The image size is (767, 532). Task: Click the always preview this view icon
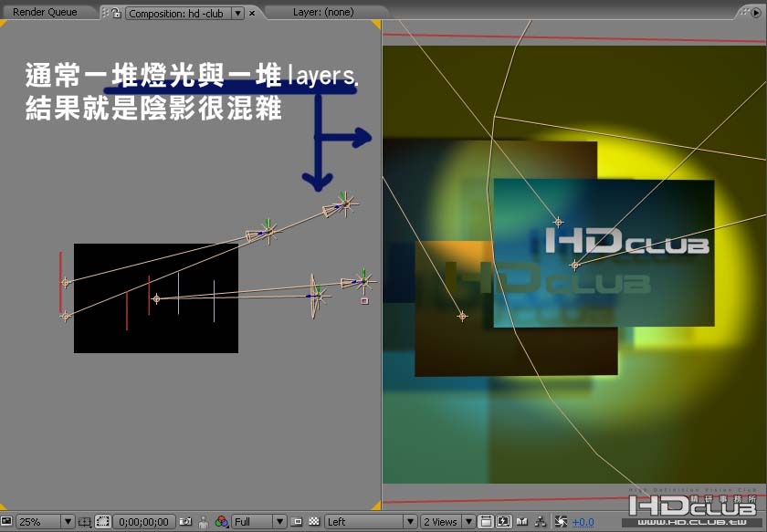[5, 521]
